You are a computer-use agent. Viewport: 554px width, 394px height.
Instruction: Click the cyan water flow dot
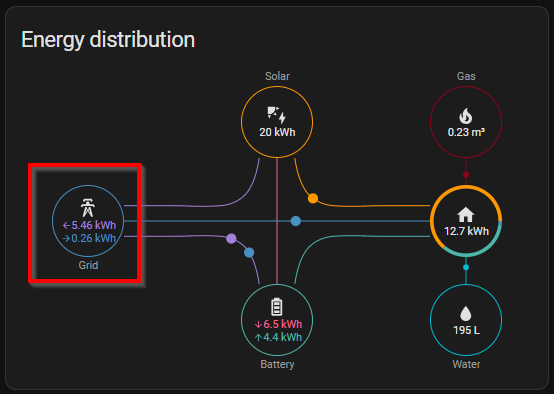coord(466,267)
